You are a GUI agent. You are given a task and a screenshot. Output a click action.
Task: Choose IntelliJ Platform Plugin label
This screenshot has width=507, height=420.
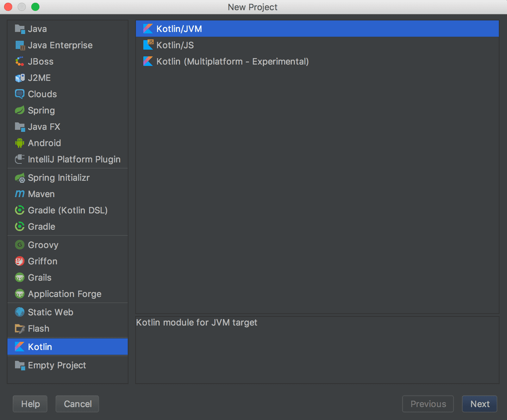click(x=74, y=159)
